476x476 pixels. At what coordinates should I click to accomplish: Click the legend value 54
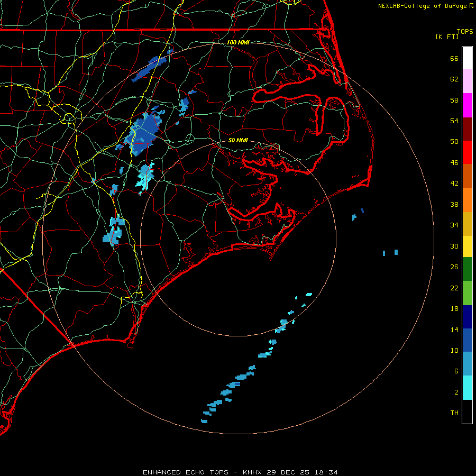454,121
